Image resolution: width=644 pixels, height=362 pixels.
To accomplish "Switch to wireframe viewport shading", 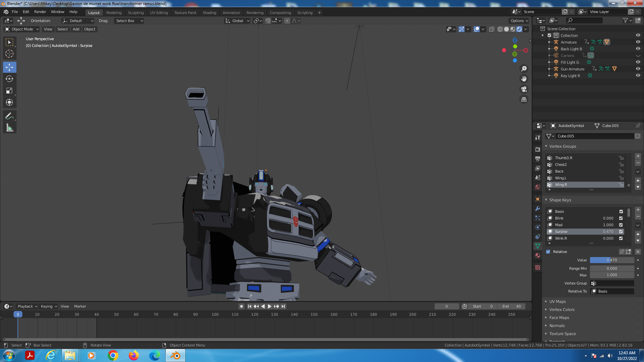I will (x=500, y=29).
